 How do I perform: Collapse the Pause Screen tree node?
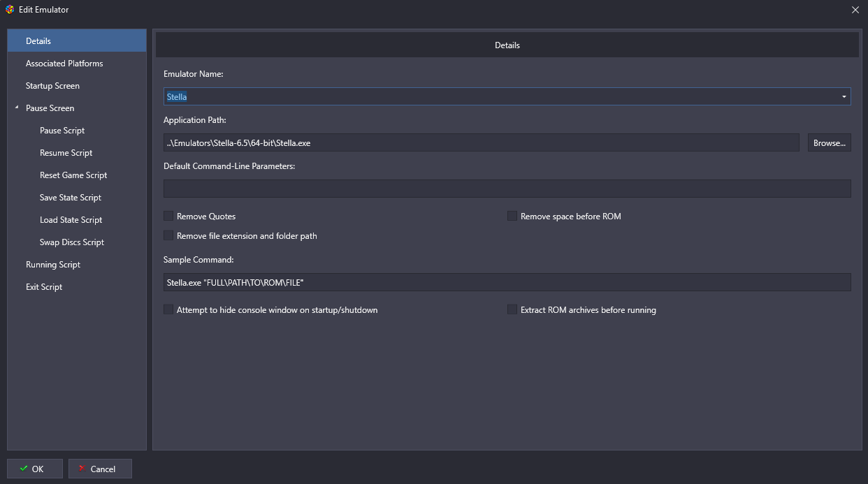pyautogui.click(x=17, y=108)
